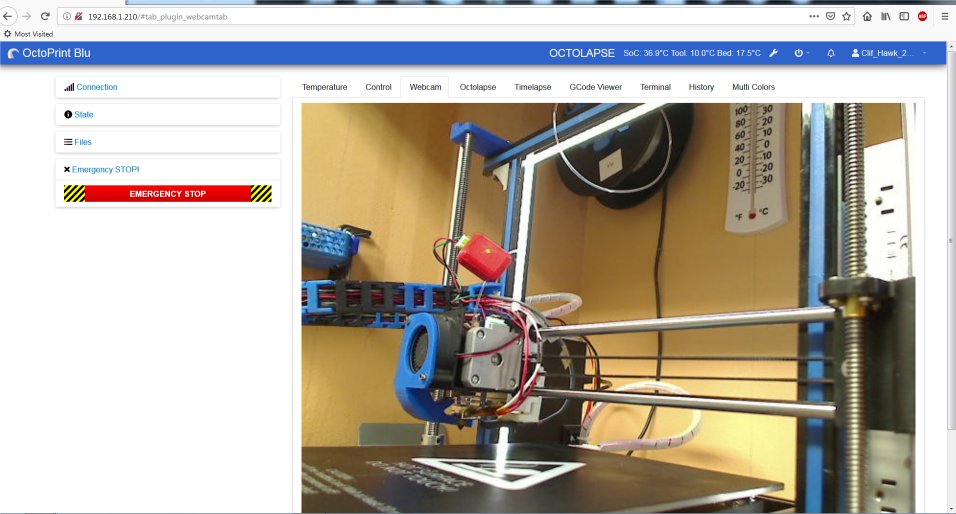
Task: Open OctoPrint settings wrench icon
Action: coord(773,53)
